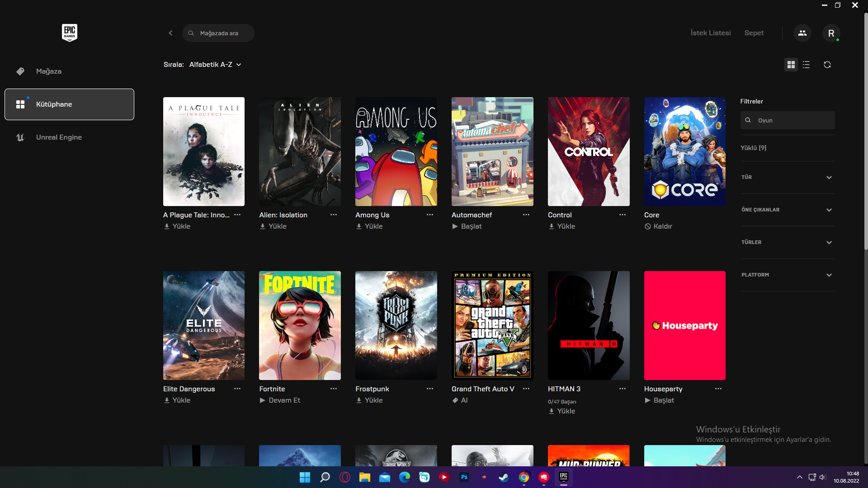Click the volume tray icon
The width and height of the screenshot is (868, 488).
822,477
